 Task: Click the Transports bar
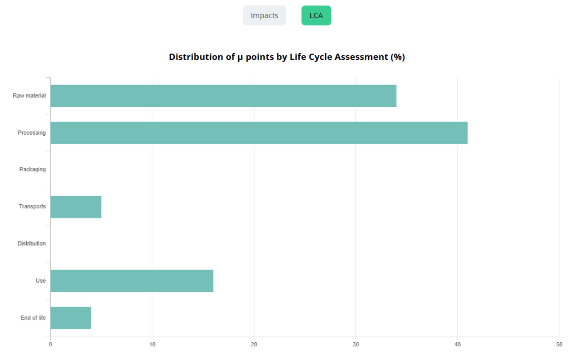[x=76, y=207]
